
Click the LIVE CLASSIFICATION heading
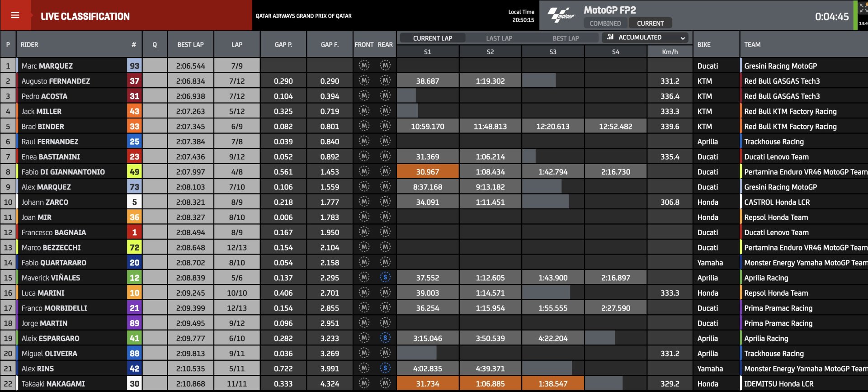[85, 16]
